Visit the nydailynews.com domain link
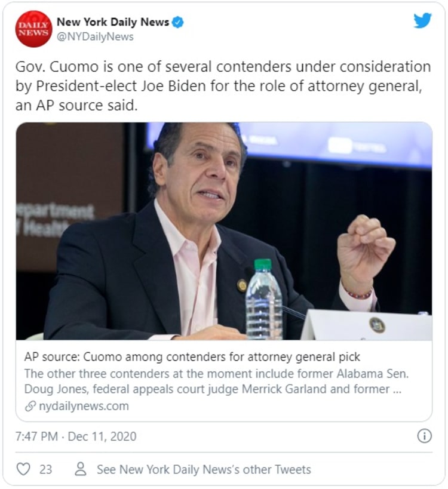This screenshot has width=448, height=489. 83,406
